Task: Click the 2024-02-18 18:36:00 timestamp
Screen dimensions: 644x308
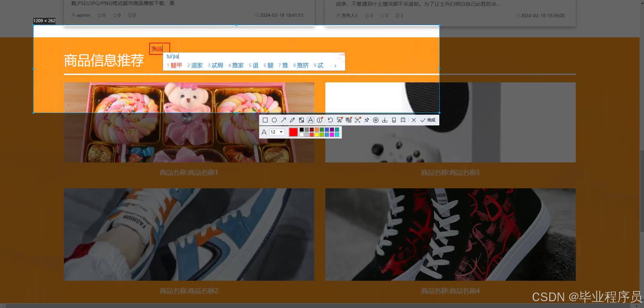Action: [542, 15]
